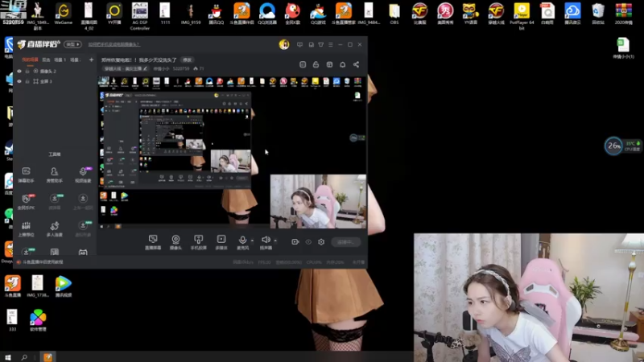The image size is (644, 362).
Task: Click the Douyu app on the taskbar
Action: point(47,357)
